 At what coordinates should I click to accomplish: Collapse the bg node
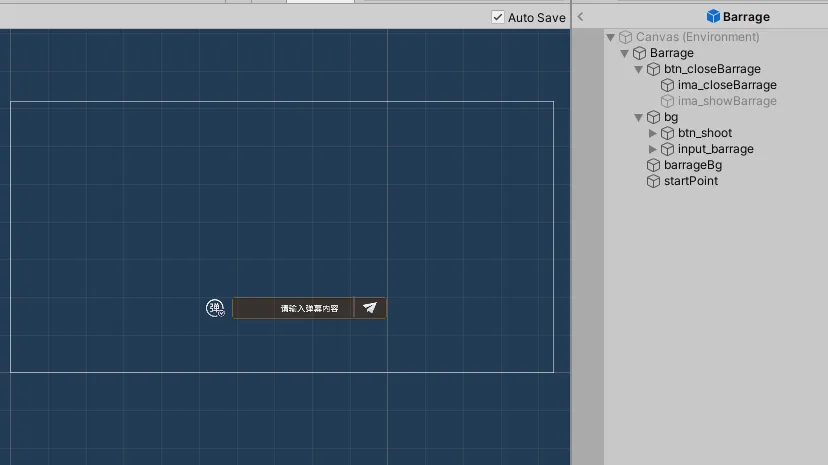(638, 117)
